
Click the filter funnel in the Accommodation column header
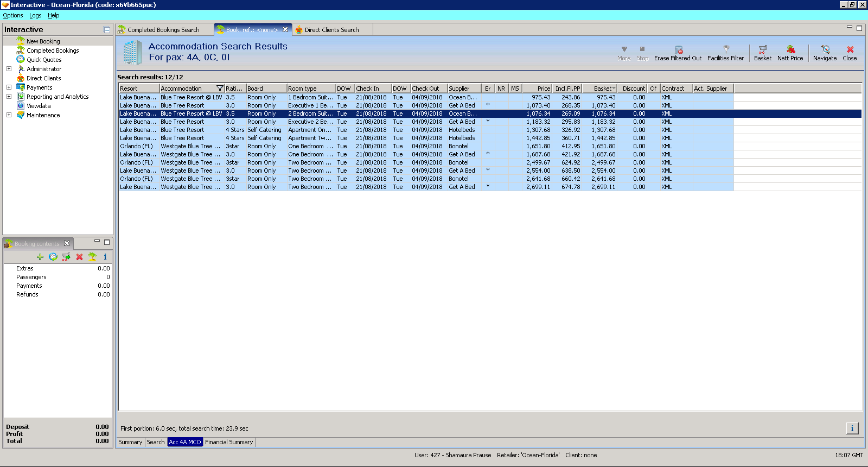[x=220, y=89]
